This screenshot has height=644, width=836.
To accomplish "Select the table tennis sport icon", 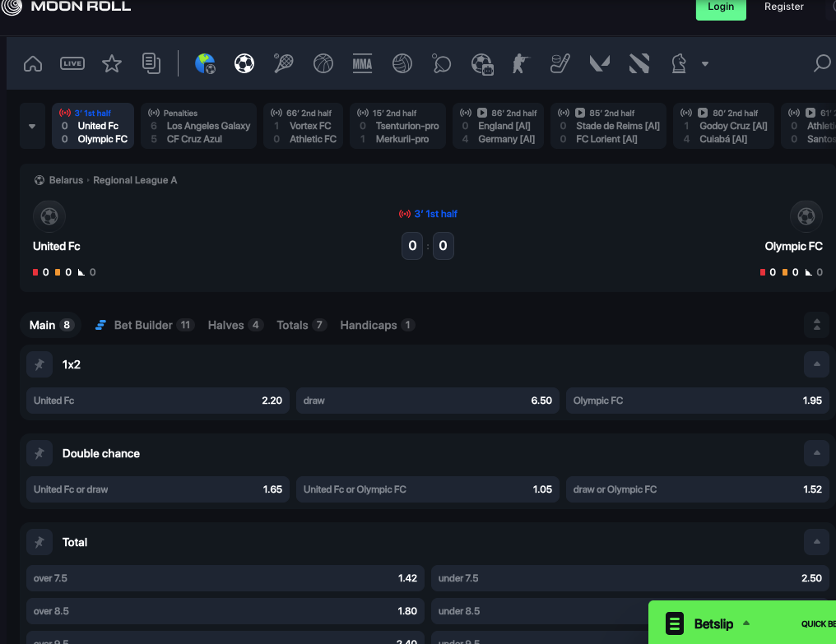I will pos(442,63).
